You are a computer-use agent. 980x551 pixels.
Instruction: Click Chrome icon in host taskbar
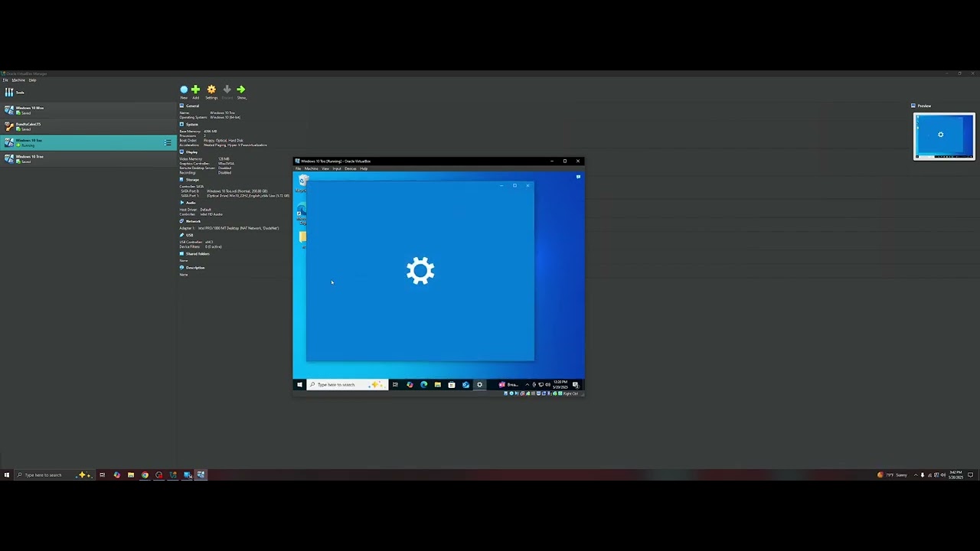tap(145, 475)
